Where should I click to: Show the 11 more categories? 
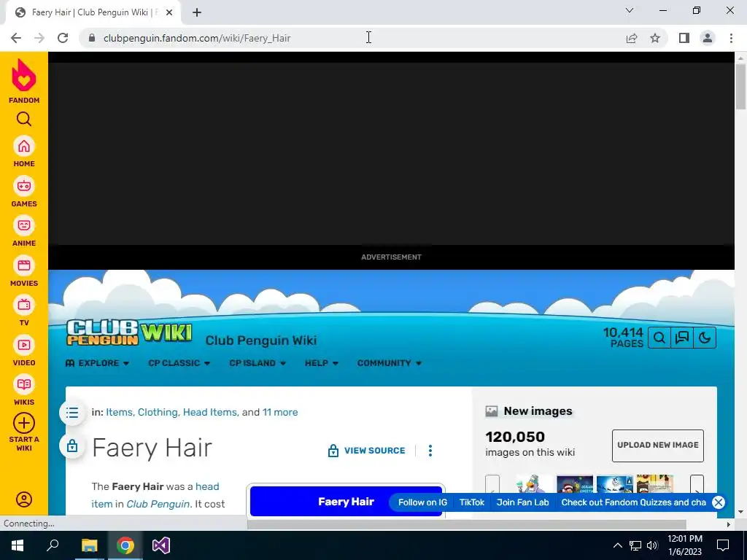[x=280, y=413]
